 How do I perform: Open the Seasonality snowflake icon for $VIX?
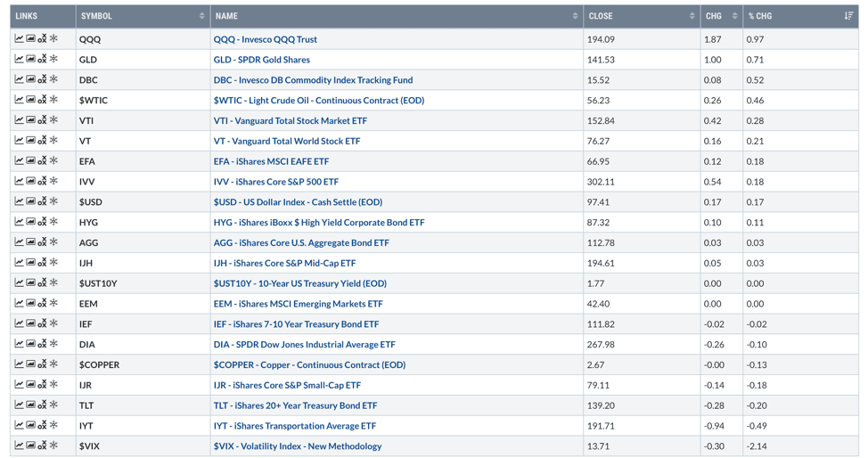53,446
